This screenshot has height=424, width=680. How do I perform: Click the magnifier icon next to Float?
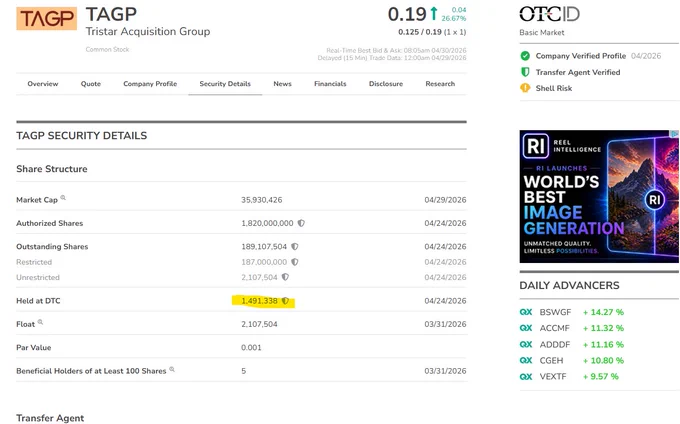coord(40,322)
